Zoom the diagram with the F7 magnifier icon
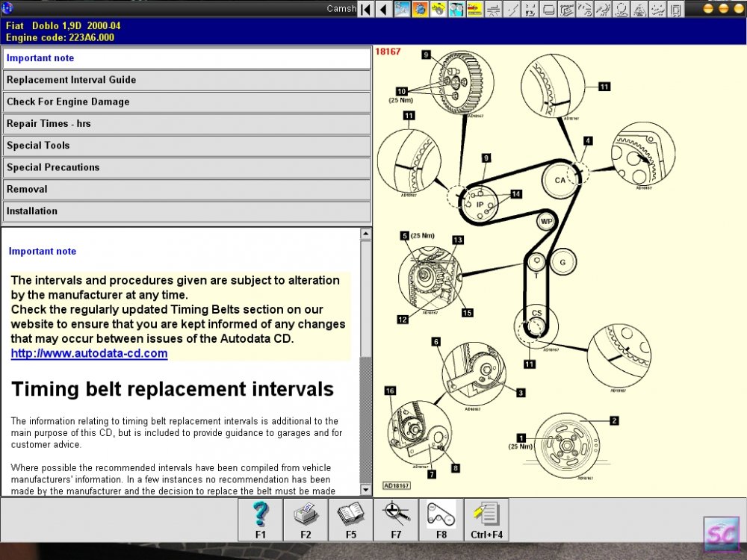 [x=396, y=520]
